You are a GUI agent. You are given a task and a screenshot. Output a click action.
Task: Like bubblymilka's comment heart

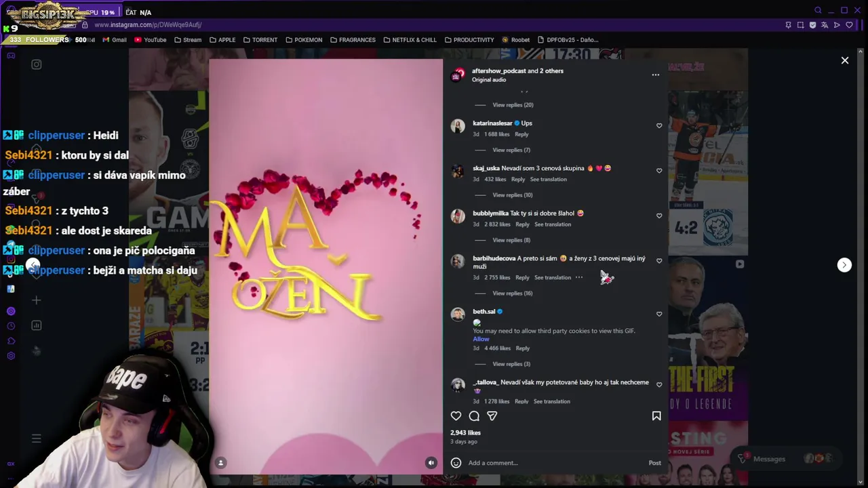[659, 216]
